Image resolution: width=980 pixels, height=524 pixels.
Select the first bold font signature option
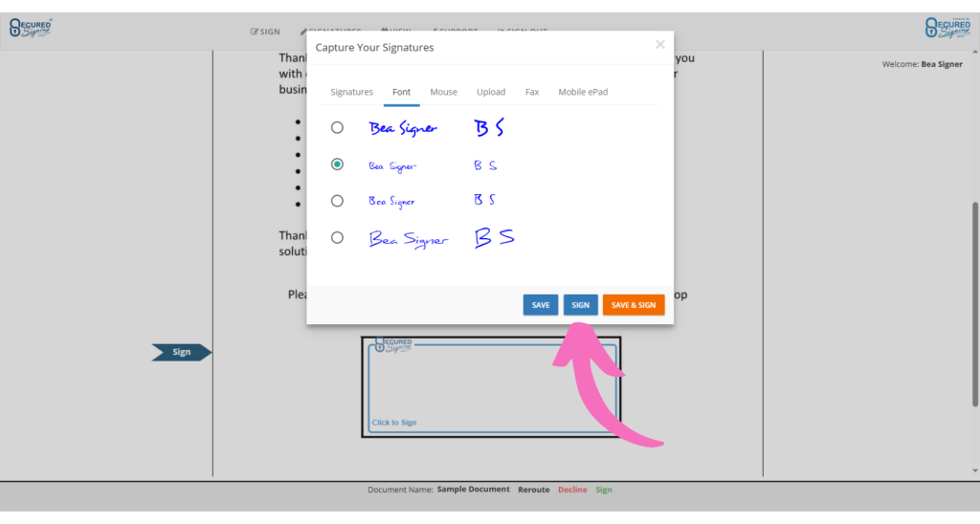click(337, 128)
